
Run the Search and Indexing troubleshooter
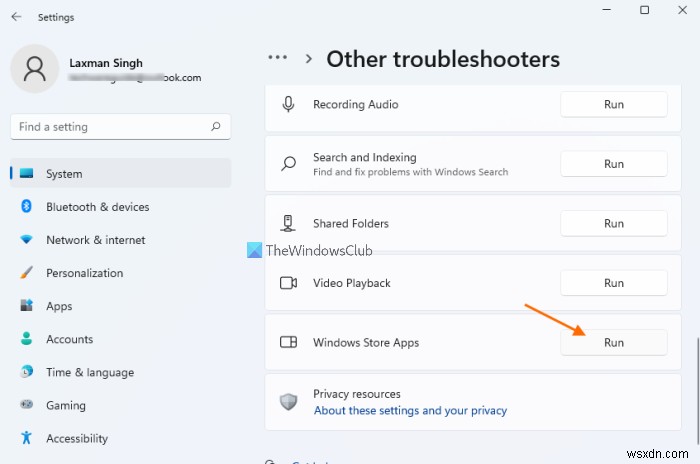point(613,164)
